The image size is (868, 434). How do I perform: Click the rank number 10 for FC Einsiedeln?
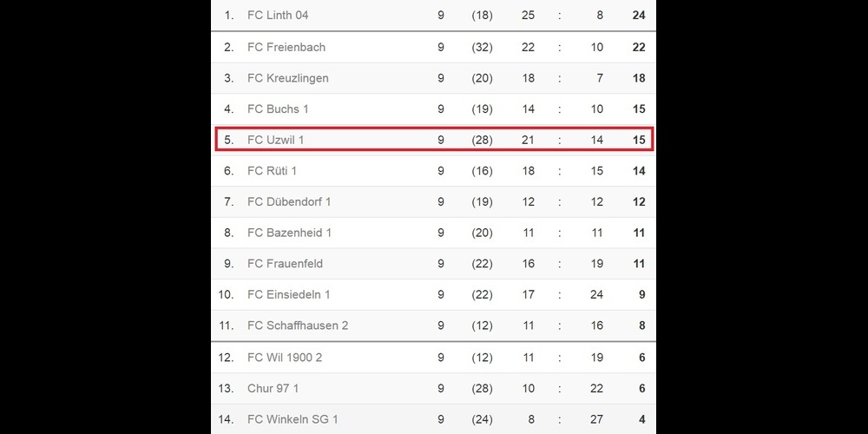click(x=227, y=295)
